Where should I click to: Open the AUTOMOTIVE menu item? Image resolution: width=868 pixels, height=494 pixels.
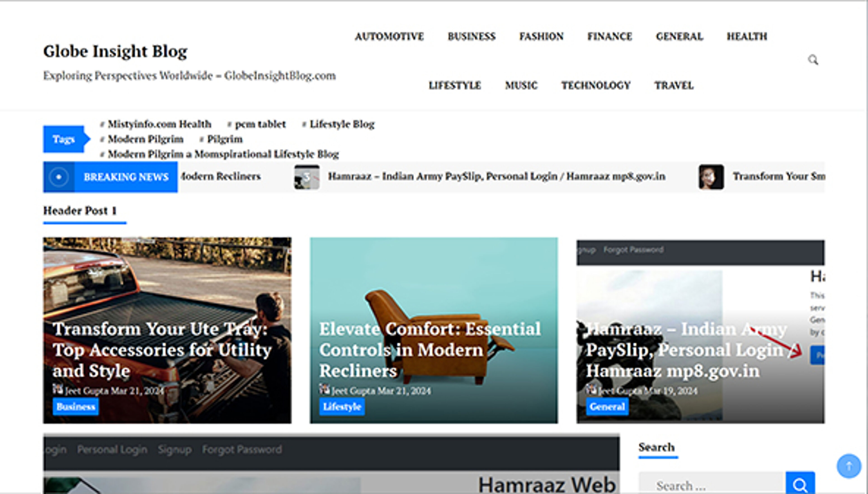[389, 36]
